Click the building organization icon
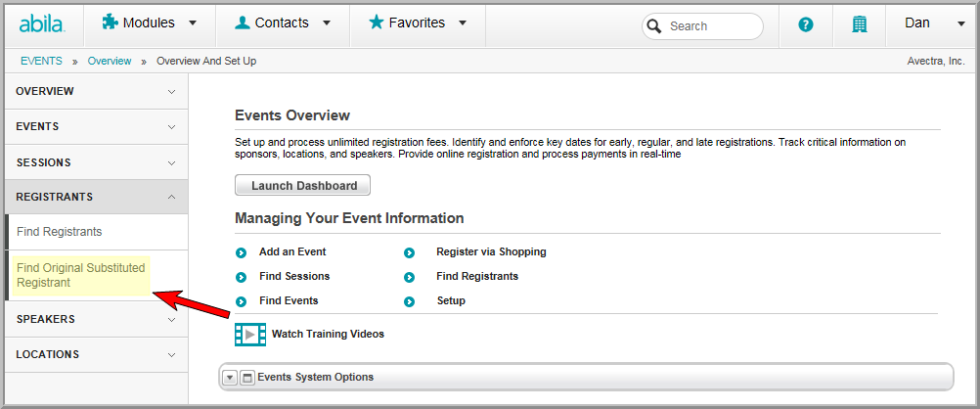 point(860,25)
